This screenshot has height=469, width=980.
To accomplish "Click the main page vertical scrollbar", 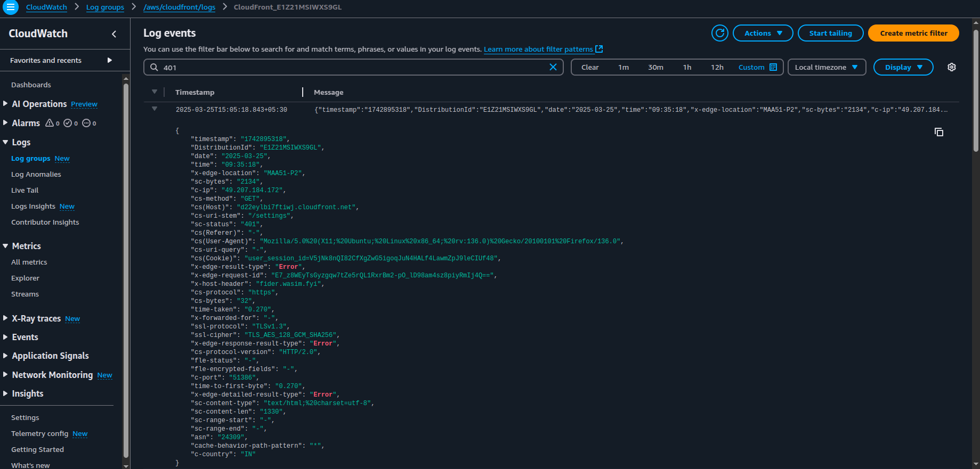I will 976,90.
